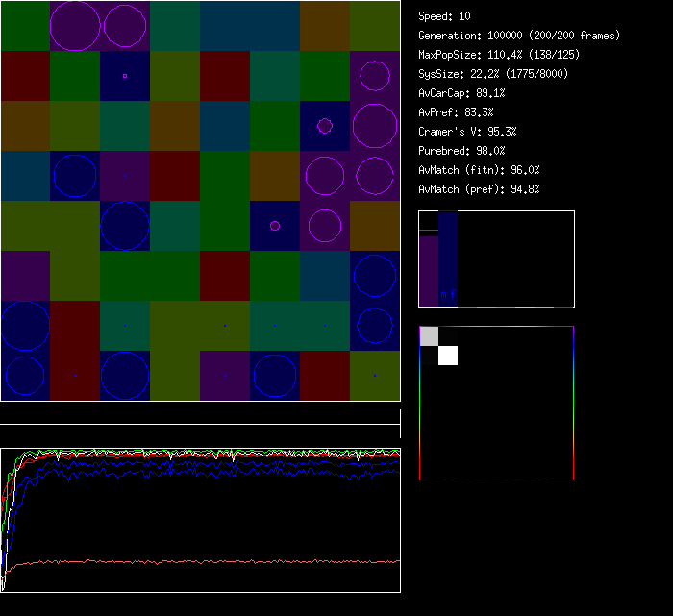This screenshot has width=673, height=616.
Task: Click the purple bar in the histogram panel
Action: tap(429, 269)
